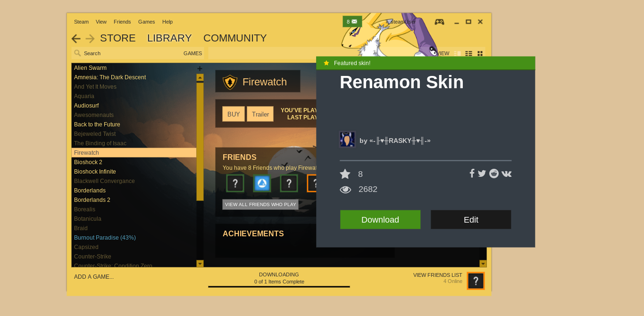Go forward with the right arrow

click(x=90, y=39)
